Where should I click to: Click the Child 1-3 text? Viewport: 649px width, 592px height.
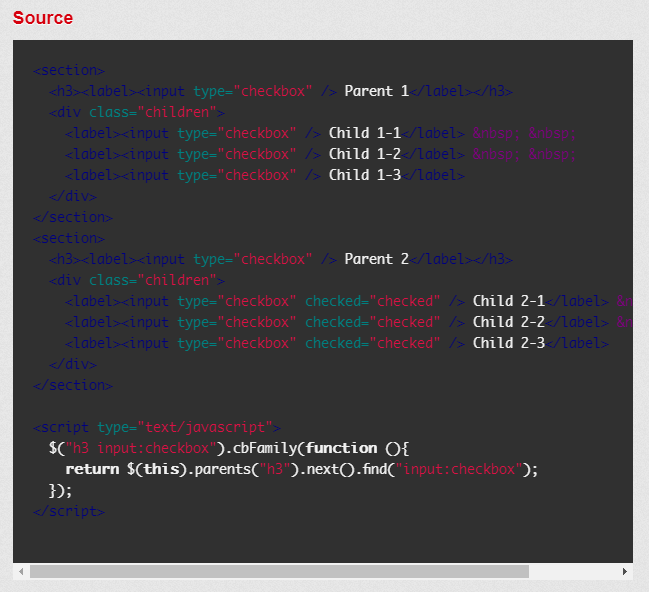[365, 175]
